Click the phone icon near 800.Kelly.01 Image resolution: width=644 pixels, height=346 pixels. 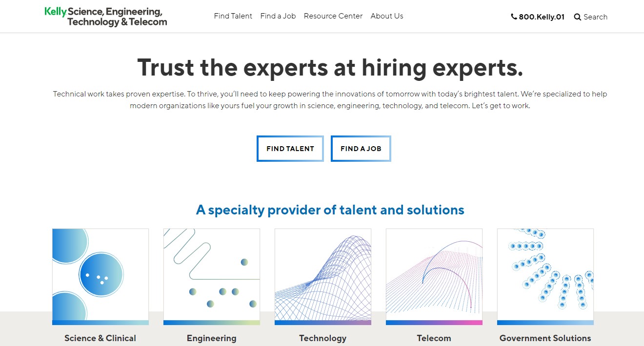pos(513,16)
